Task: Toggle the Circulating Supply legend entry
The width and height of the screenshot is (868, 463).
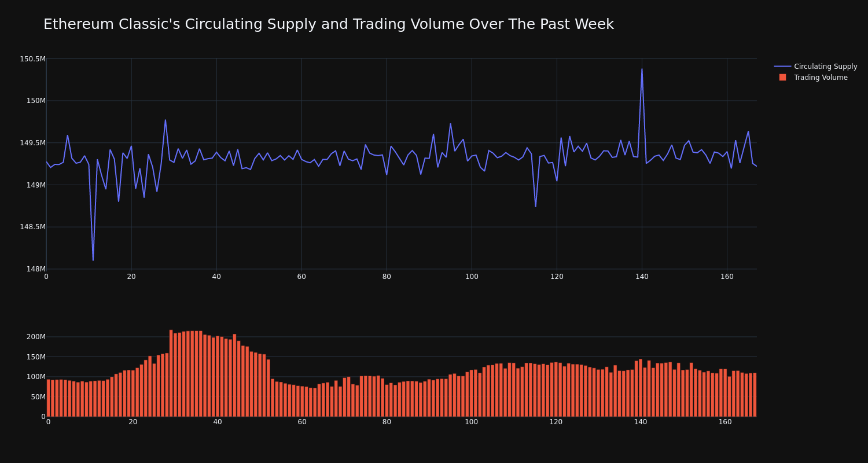Action: coord(816,67)
